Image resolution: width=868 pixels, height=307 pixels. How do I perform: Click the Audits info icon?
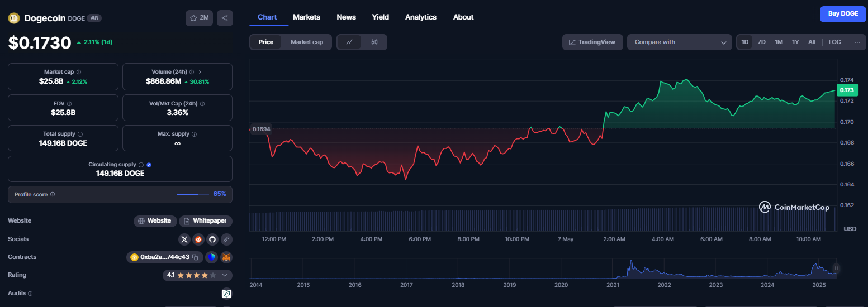coord(30,294)
